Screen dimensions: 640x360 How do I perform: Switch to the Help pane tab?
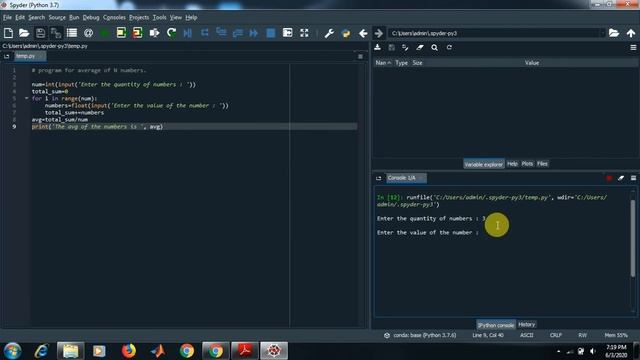pos(512,164)
